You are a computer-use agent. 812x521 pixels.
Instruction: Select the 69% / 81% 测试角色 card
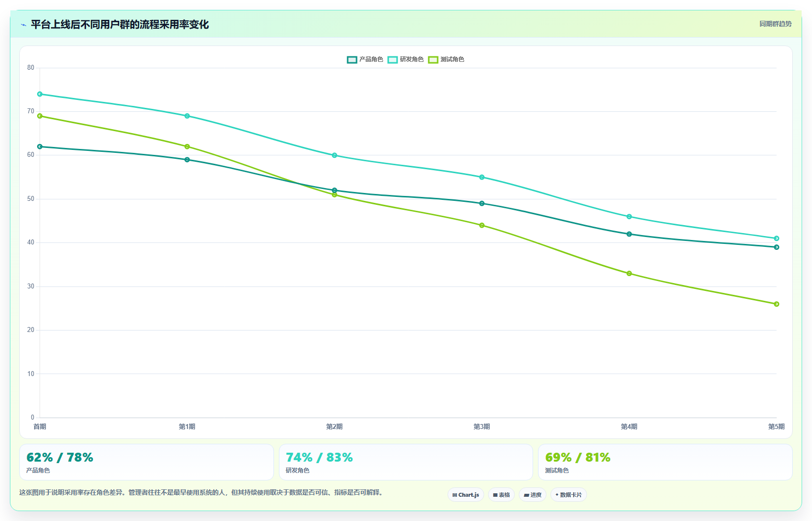(665, 462)
